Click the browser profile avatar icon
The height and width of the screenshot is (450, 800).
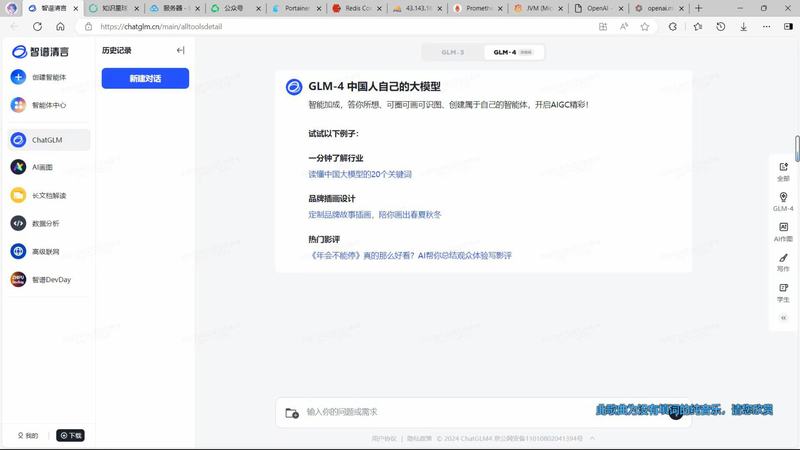point(12,8)
